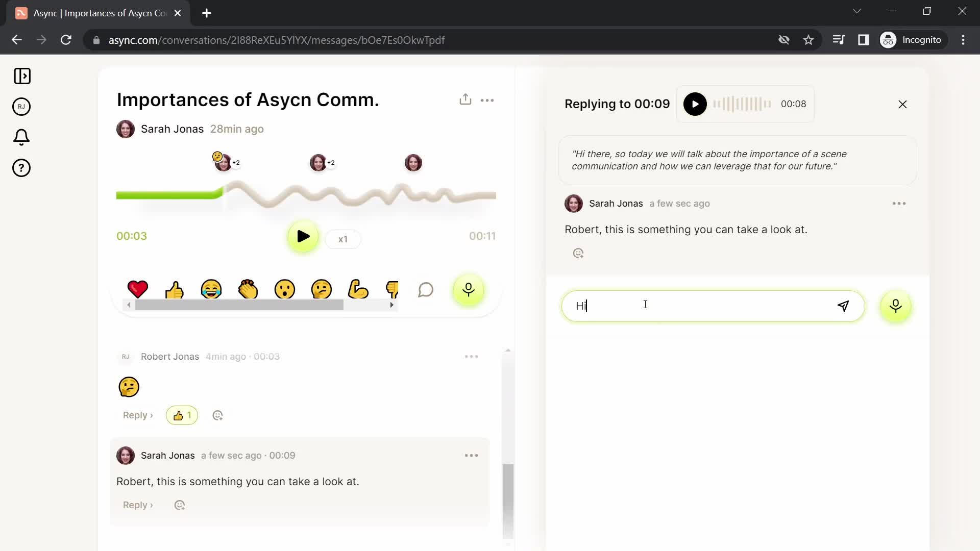Image resolution: width=980 pixels, height=551 pixels.
Task: Click the share icon on conversation
Action: 465,99
